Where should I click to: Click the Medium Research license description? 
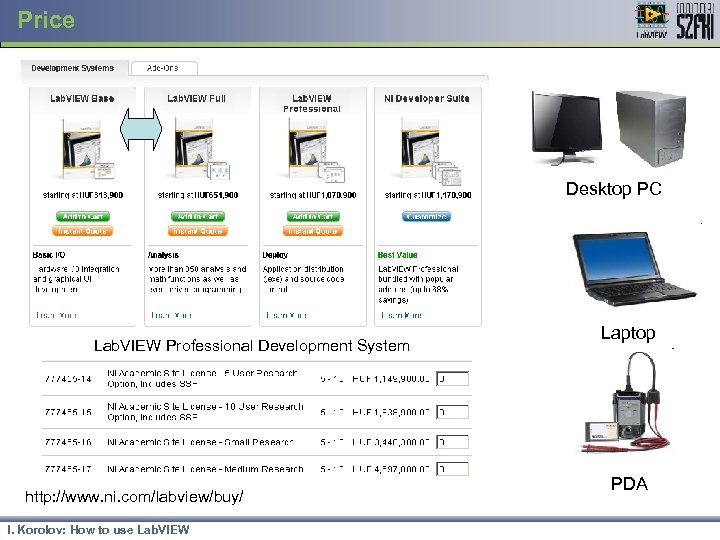[x=205, y=469]
